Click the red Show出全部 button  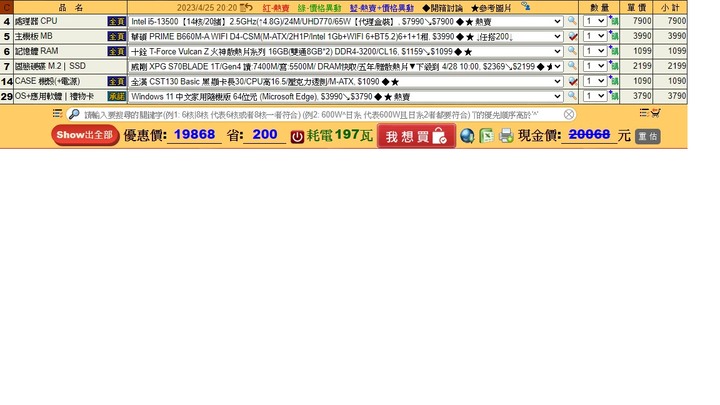tap(85, 135)
